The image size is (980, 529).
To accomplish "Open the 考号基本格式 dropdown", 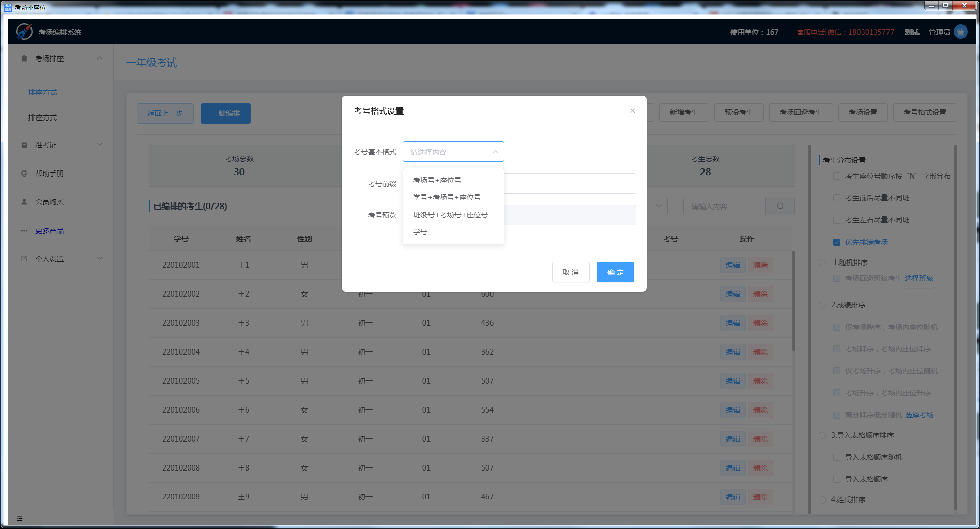I will pyautogui.click(x=453, y=152).
